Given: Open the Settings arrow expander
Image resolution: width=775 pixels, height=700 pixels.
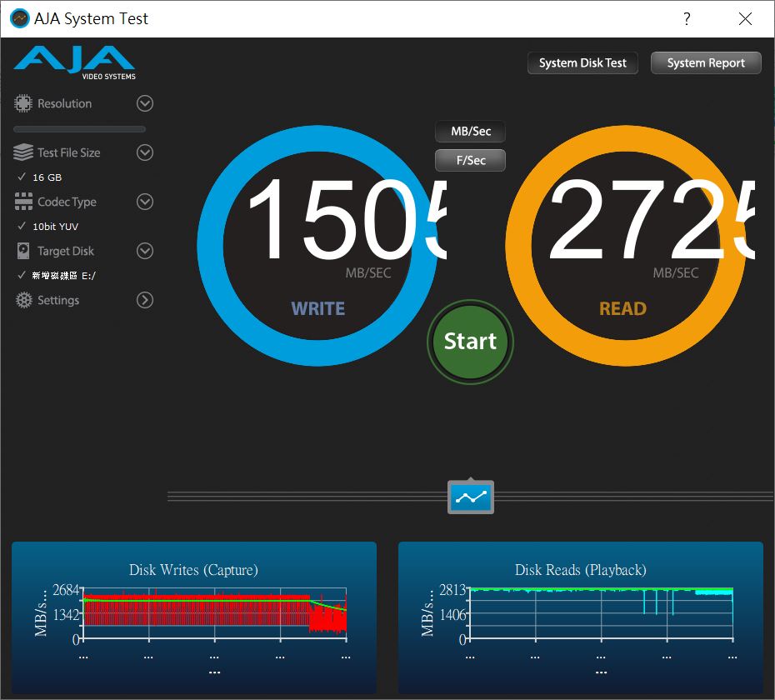Looking at the screenshot, I should point(145,300).
